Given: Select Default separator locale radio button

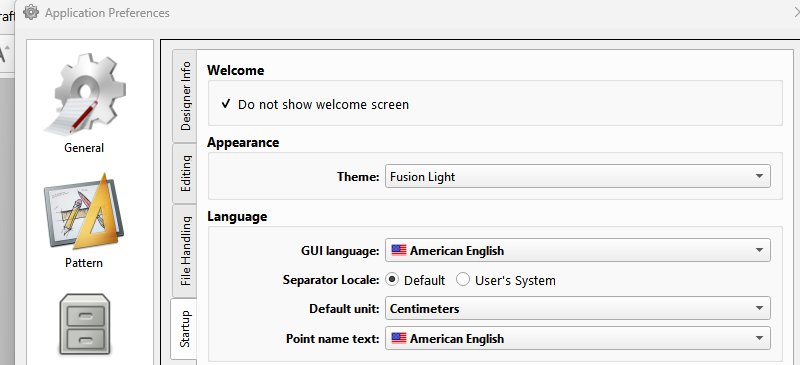Looking at the screenshot, I should pyautogui.click(x=392, y=280).
